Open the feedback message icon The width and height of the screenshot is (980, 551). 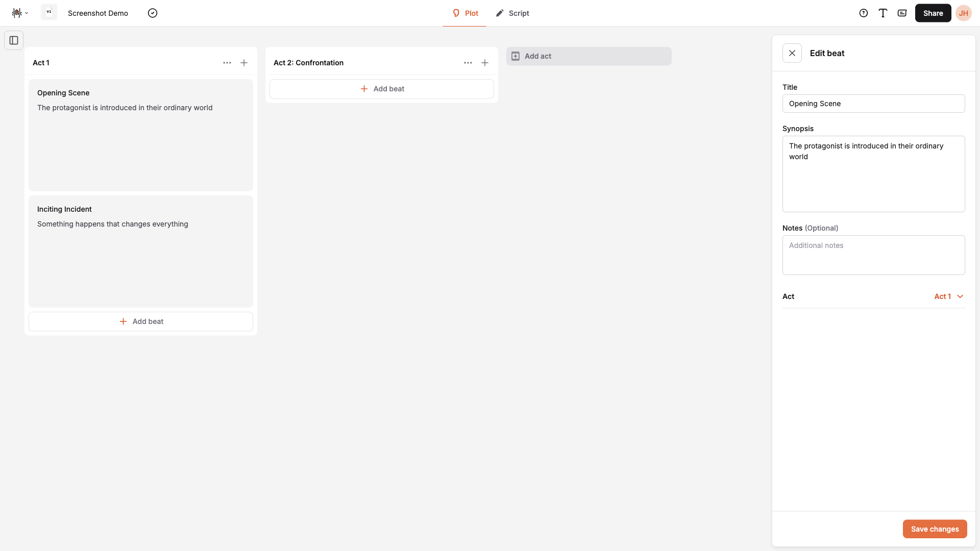tap(902, 13)
